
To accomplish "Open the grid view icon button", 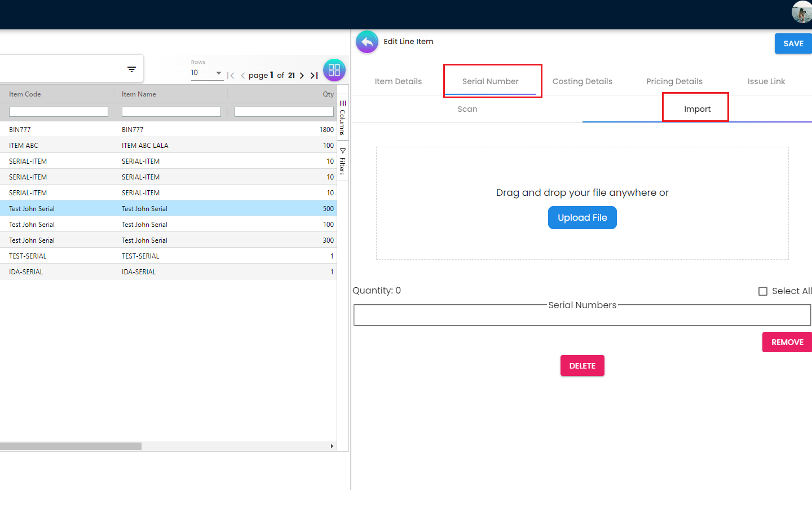I will pyautogui.click(x=334, y=71).
